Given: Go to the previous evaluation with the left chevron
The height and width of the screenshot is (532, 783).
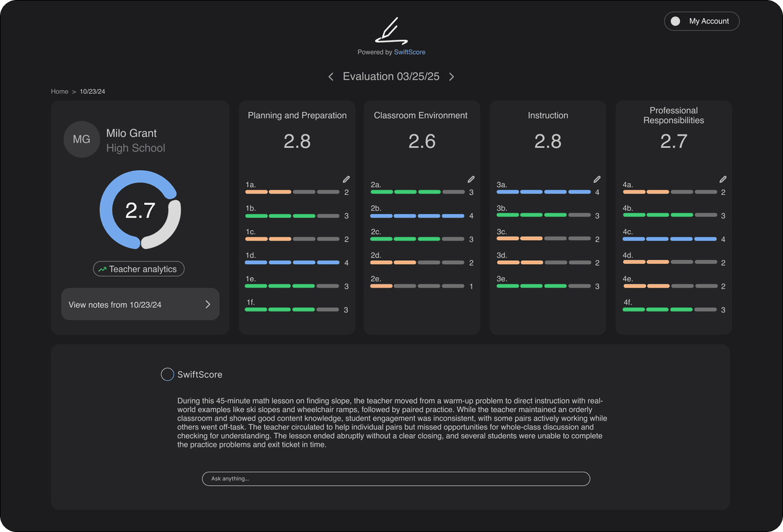Looking at the screenshot, I should (330, 76).
